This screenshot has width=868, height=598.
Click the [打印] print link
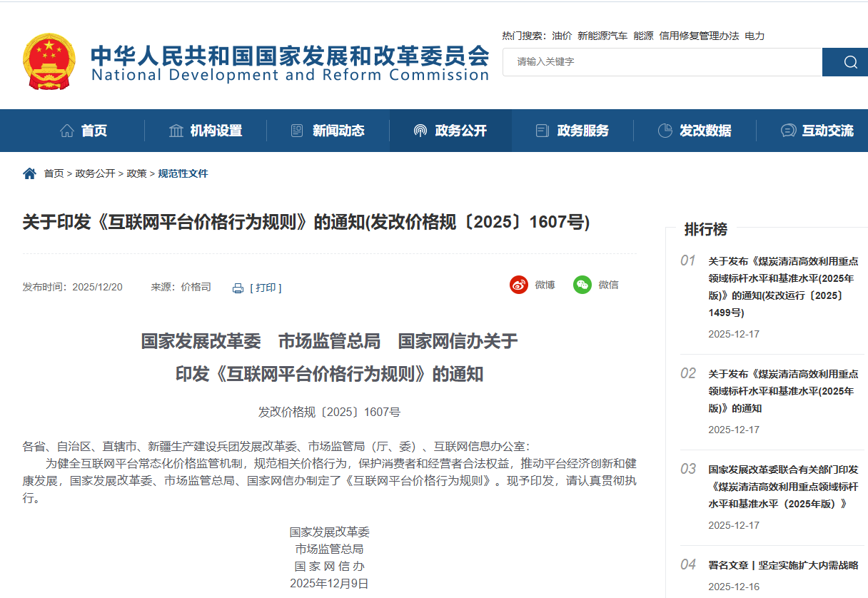(266, 288)
